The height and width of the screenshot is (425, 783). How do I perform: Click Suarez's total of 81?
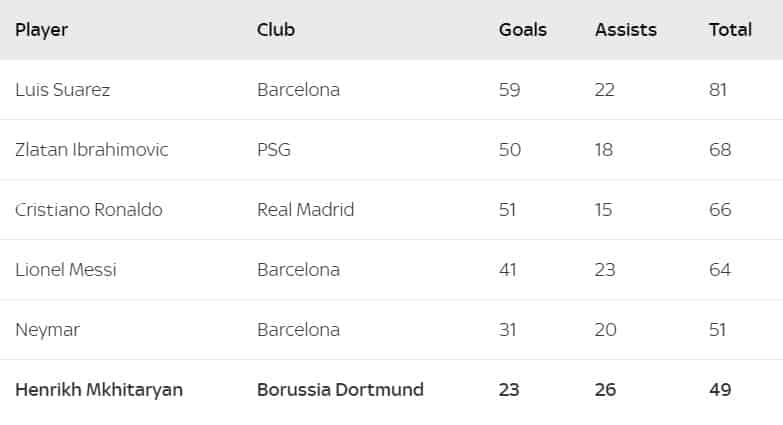(x=718, y=90)
